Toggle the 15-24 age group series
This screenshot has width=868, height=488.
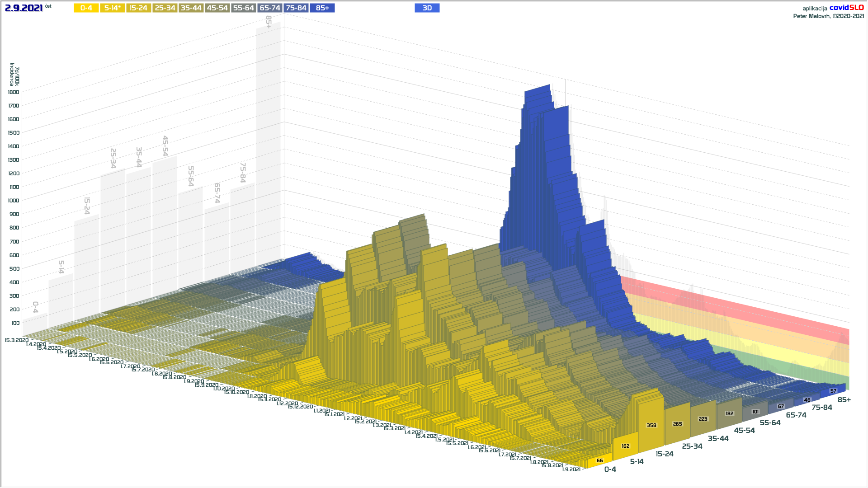coord(139,8)
